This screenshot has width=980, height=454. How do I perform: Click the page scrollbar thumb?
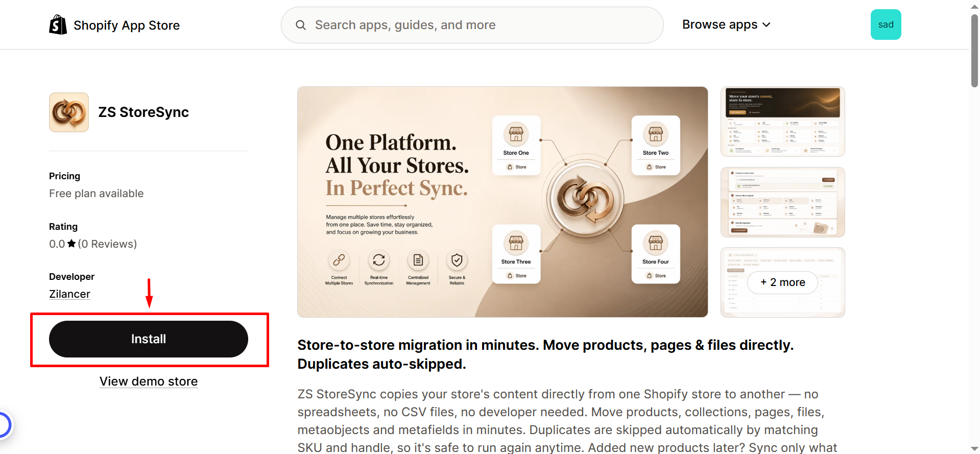point(974,50)
